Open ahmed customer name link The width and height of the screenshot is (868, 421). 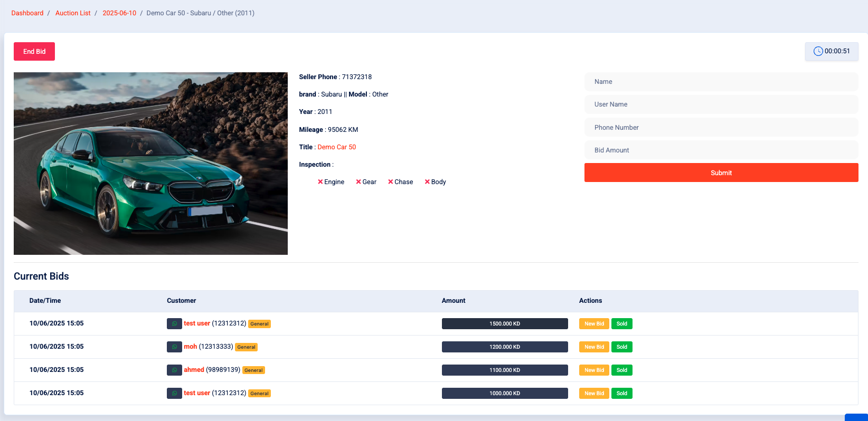tap(194, 370)
